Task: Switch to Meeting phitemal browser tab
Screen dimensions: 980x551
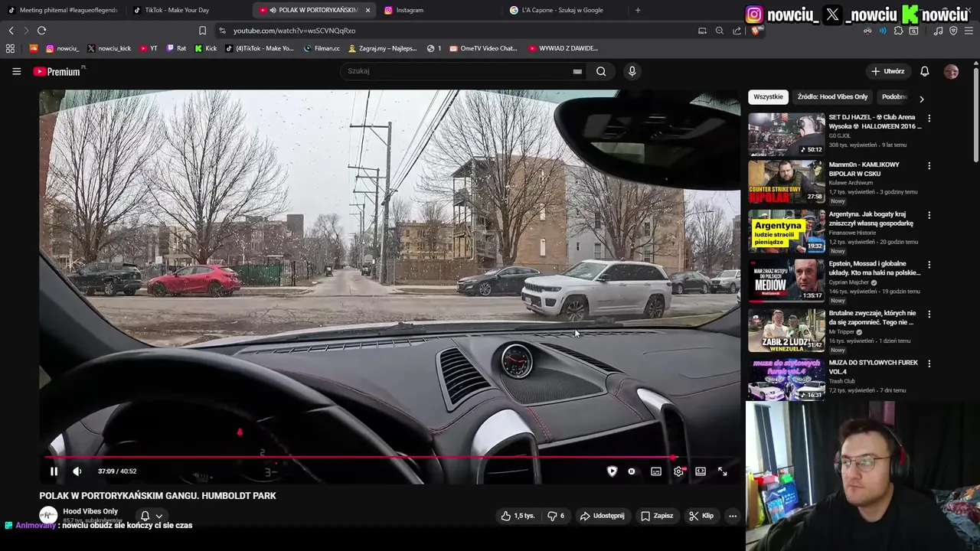Action: tap(63, 10)
